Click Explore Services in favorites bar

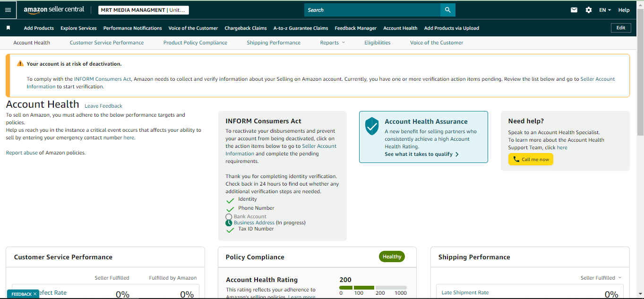78,28
